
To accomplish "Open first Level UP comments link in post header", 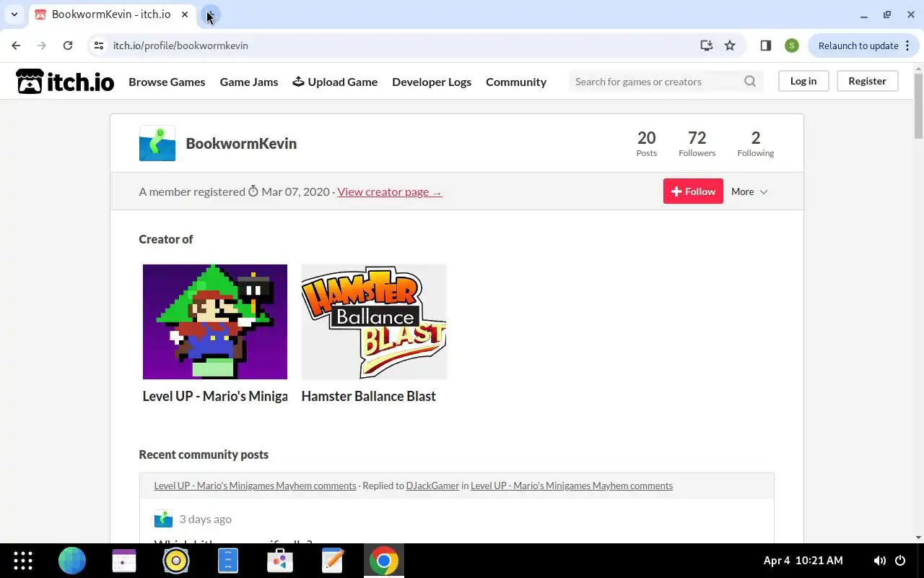I will pyautogui.click(x=255, y=486).
